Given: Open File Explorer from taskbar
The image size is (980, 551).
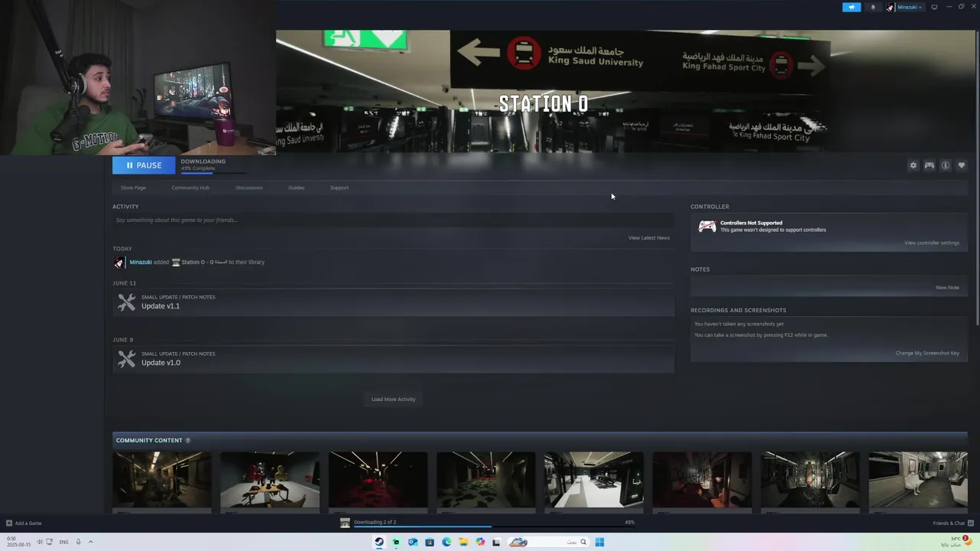Looking at the screenshot, I should pos(463,542).
